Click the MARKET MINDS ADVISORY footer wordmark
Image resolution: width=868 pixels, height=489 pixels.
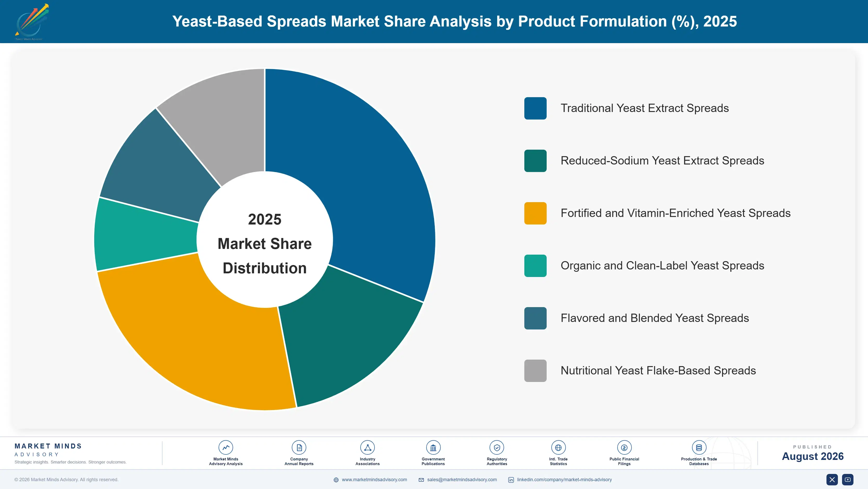pyautogui.click(x=48, y=450)
